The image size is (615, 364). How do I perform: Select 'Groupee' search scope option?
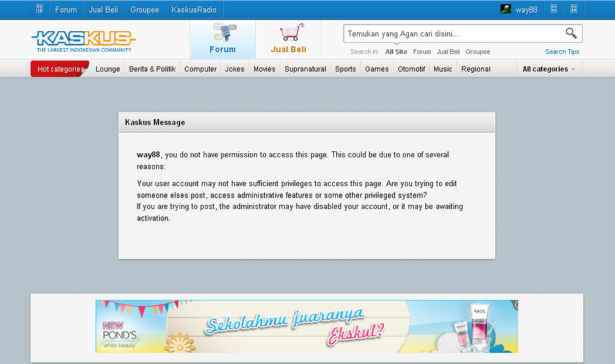477,52
